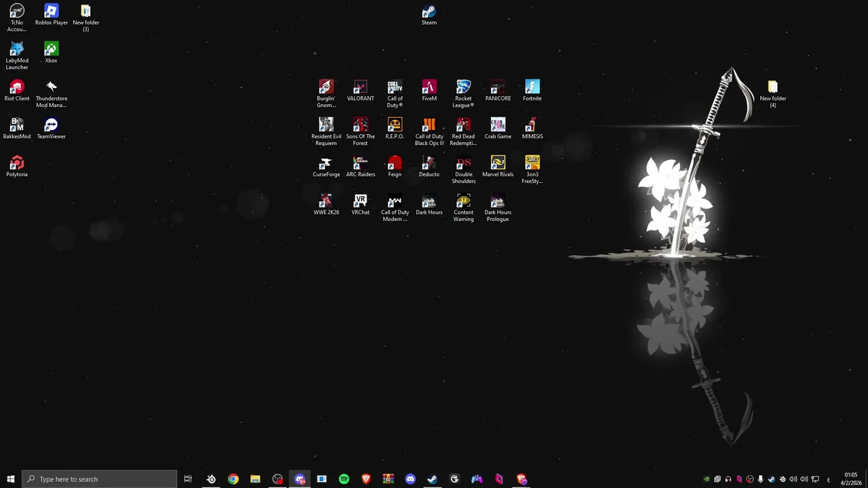Image resolution: width=868 pixels, height=488 pixels.
Task: Open the Steam system tray icon
Action: tap(772, 479)
